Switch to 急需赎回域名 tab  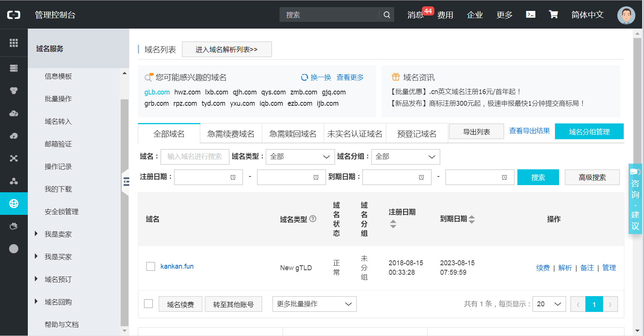click(293, 134)
